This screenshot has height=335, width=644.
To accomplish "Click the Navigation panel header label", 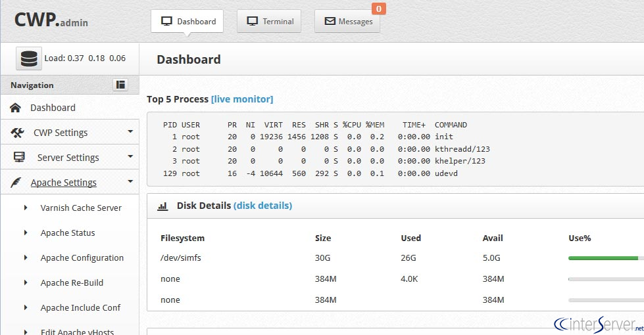I will (x=32, y=85).
